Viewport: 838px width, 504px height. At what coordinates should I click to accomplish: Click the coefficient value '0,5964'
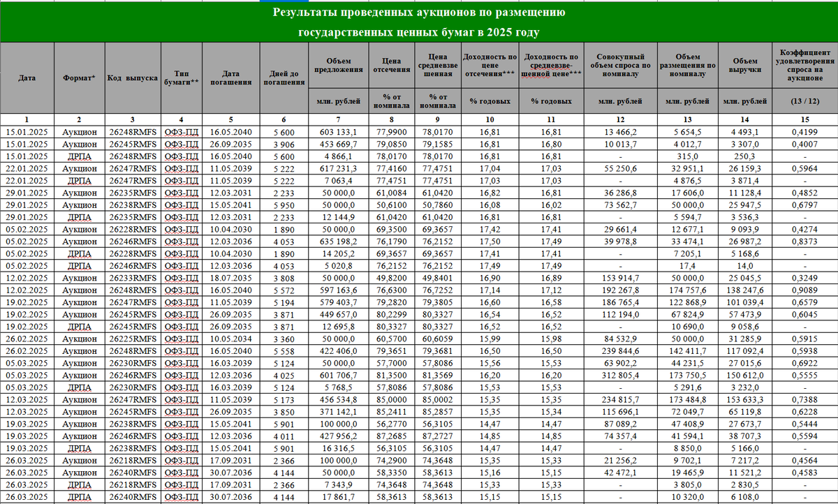tap(805, 169)
